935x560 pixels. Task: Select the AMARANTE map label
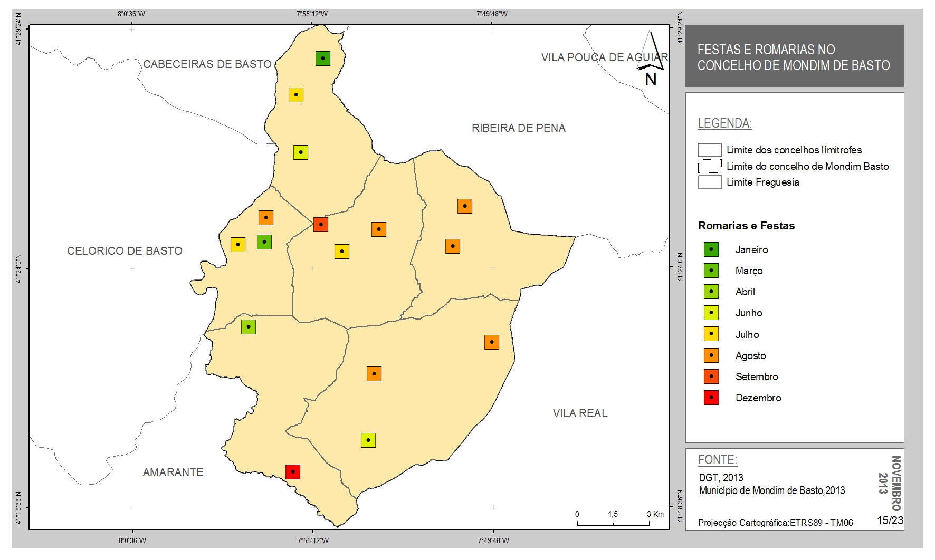coord(173,472)
